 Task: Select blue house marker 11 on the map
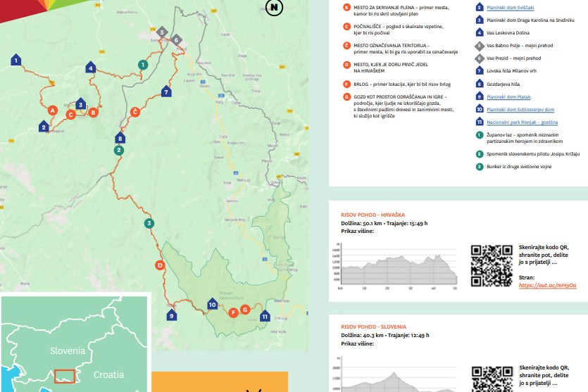[x=265, y=316]
